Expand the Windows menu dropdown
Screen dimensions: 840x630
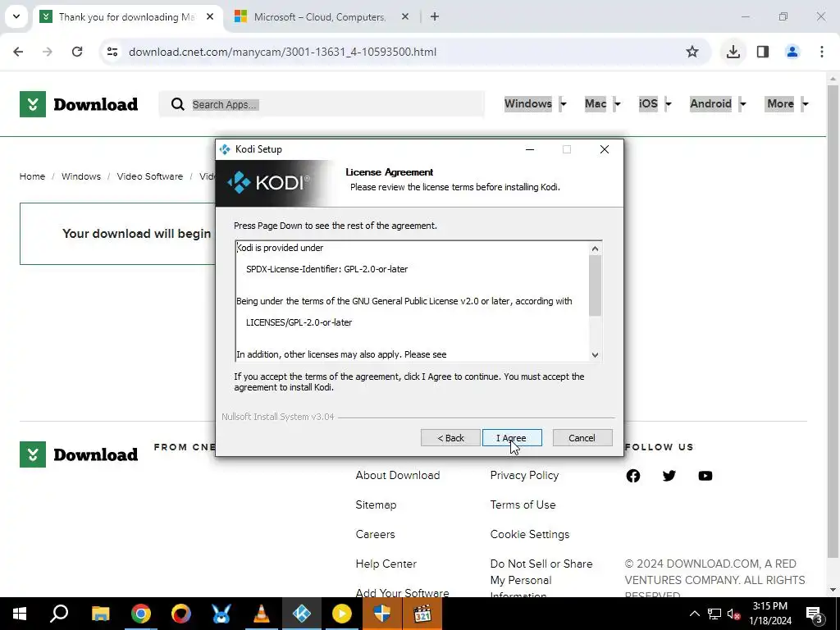coord(563,104)
